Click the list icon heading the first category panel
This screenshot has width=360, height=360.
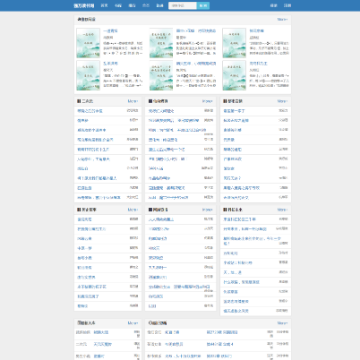click(79, 101)
